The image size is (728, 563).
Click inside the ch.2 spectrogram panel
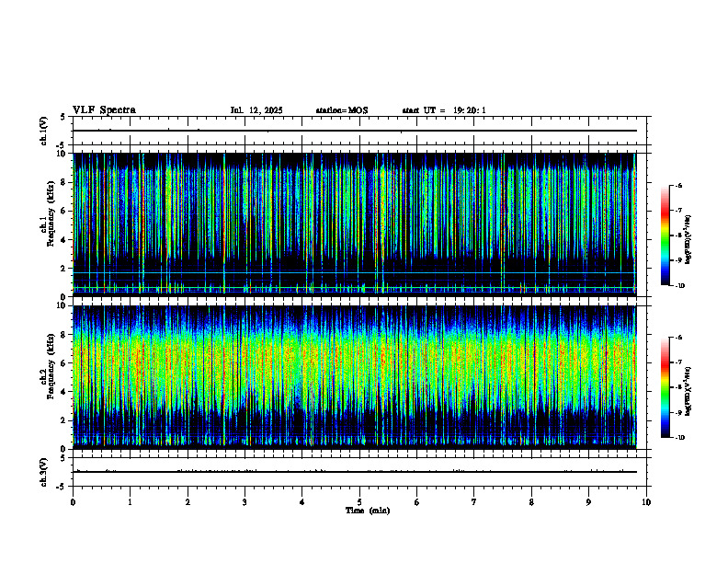(355, 377)
